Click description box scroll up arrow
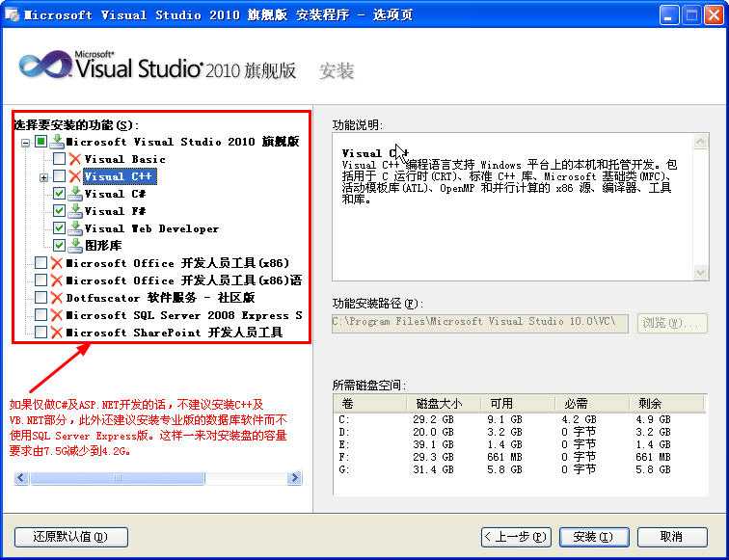 pos(700,142)
